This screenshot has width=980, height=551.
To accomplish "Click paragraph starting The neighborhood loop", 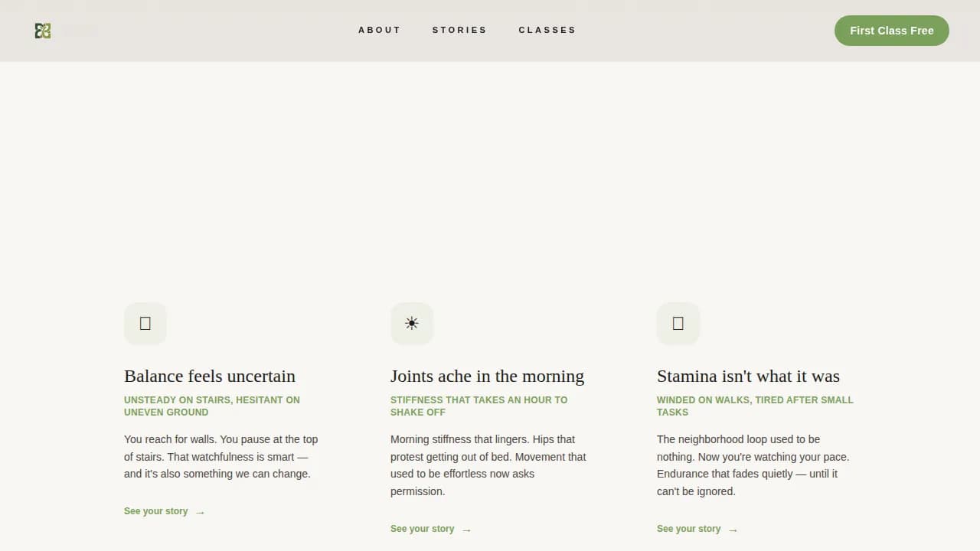I will pyautogui.click(x=753, y=465).
